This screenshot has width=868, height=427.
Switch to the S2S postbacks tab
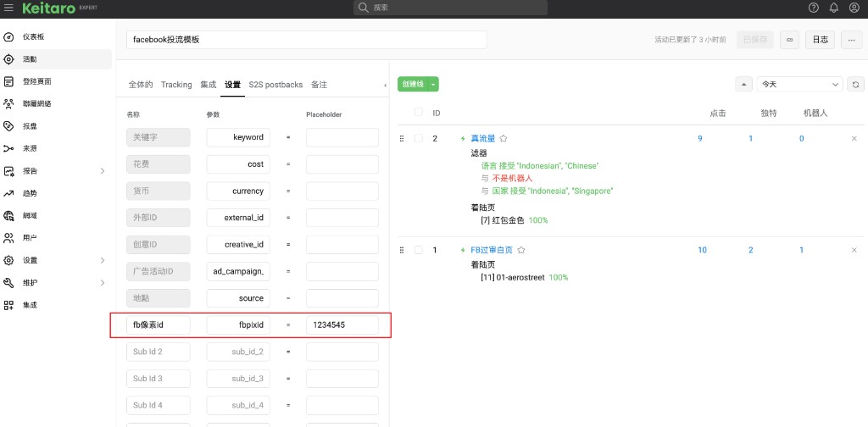(x=275, y=85)
